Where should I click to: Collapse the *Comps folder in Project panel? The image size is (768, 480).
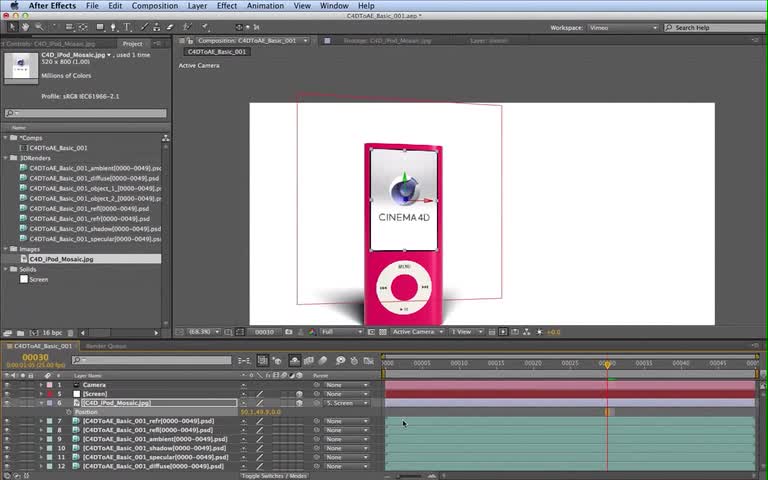[x=5, y=138]
